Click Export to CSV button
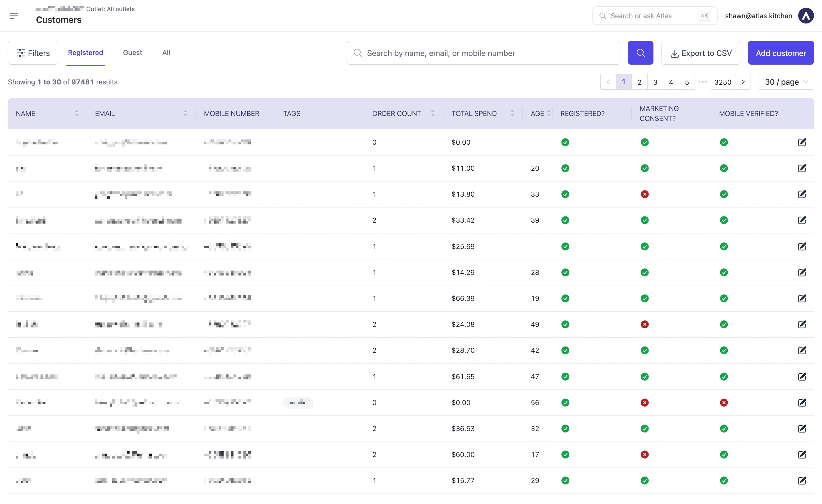The height and width of the screenshot is (504, 822). [700, 53]
